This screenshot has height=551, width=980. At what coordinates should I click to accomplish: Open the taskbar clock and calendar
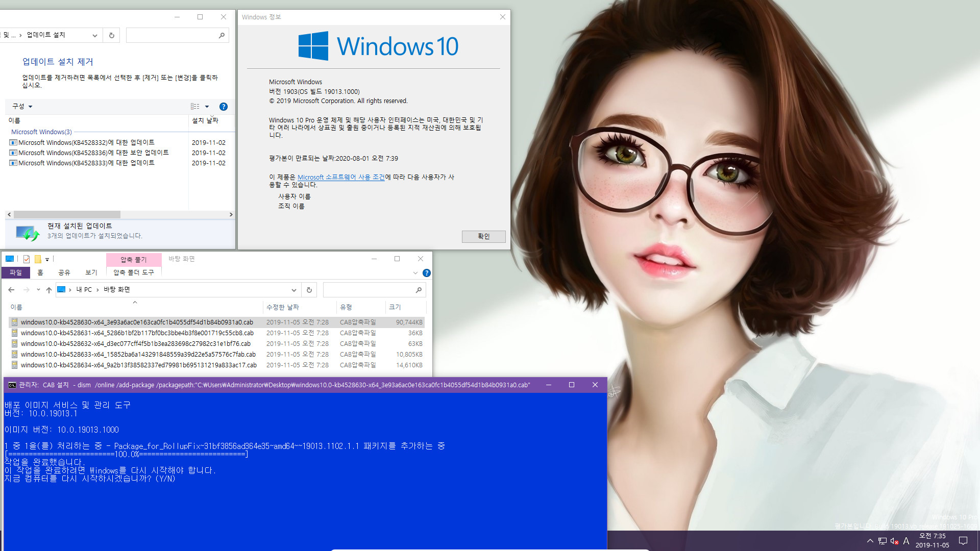click(933, 541)
